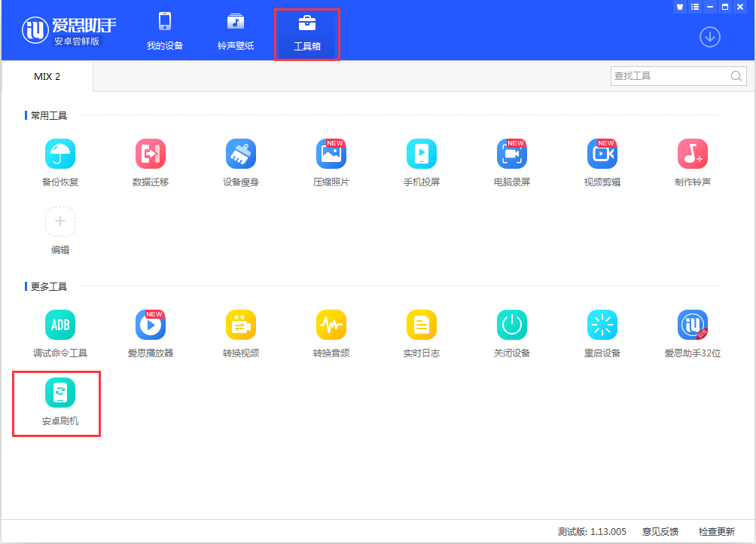The image size is (756, 544).
Task: Launch the 视频剪辑 video editor
Action: pos(602,154)
